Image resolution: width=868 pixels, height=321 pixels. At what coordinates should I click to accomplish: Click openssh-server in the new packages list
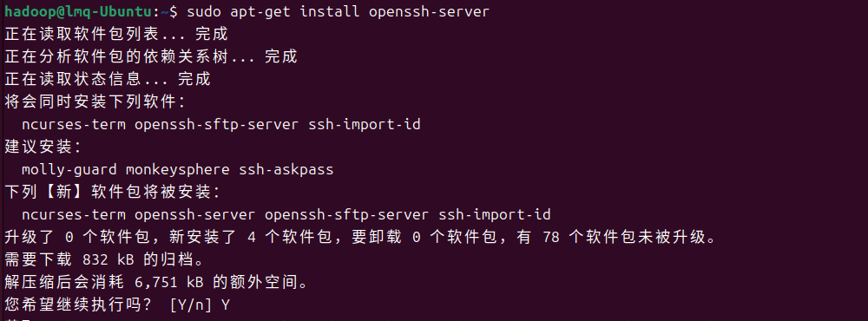194,215
